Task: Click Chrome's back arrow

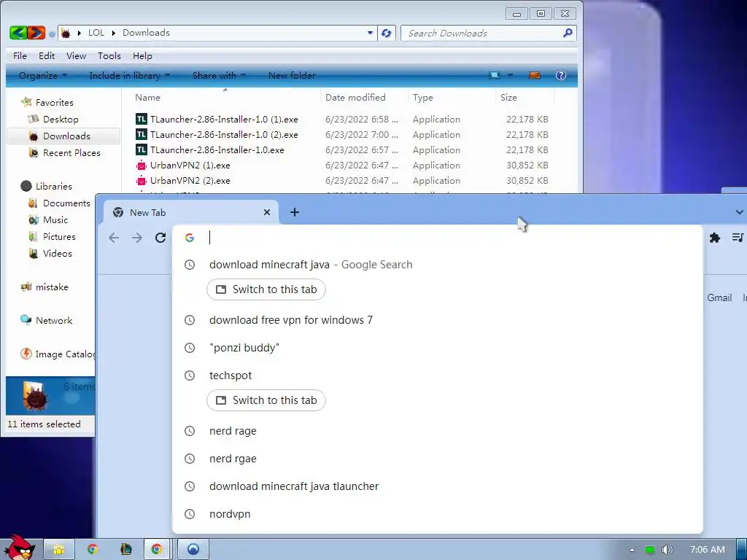Action: [x=113, y=238]
